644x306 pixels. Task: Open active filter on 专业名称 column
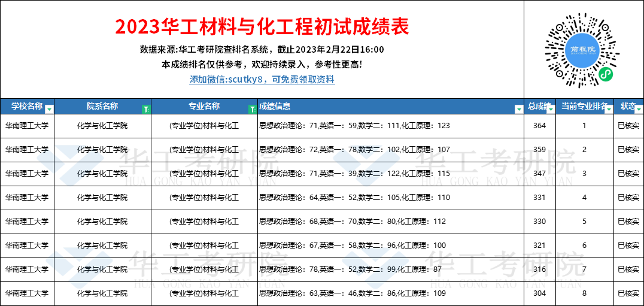253,110
